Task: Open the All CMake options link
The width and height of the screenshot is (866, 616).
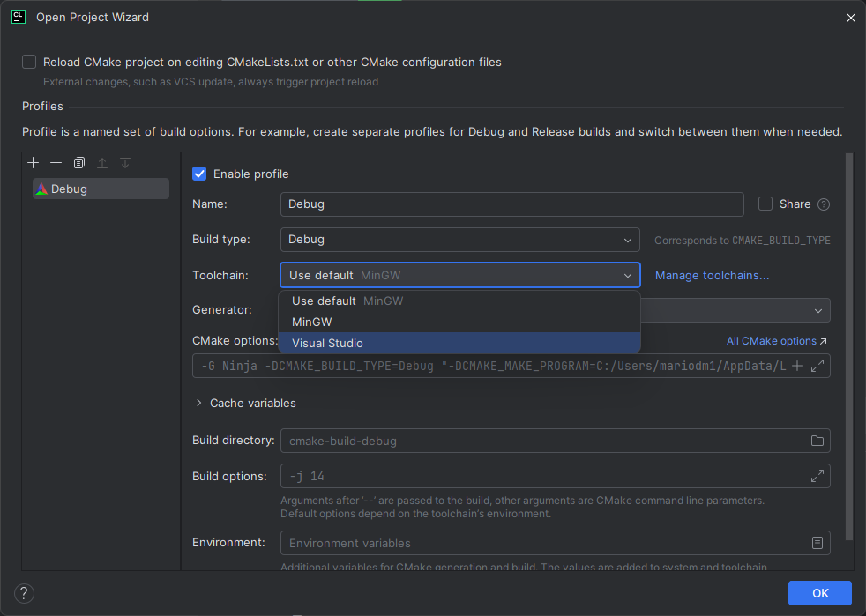Action: click(x=777, y=341)
